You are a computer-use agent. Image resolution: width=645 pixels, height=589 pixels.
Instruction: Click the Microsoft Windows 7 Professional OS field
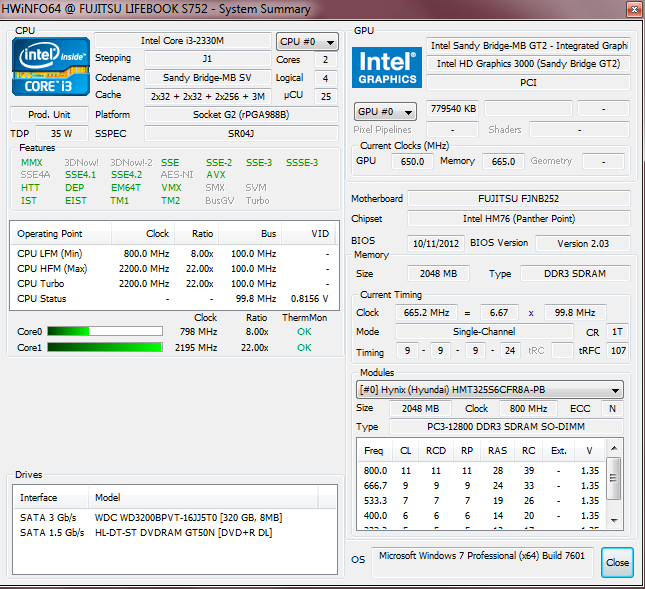coord(482,562)
